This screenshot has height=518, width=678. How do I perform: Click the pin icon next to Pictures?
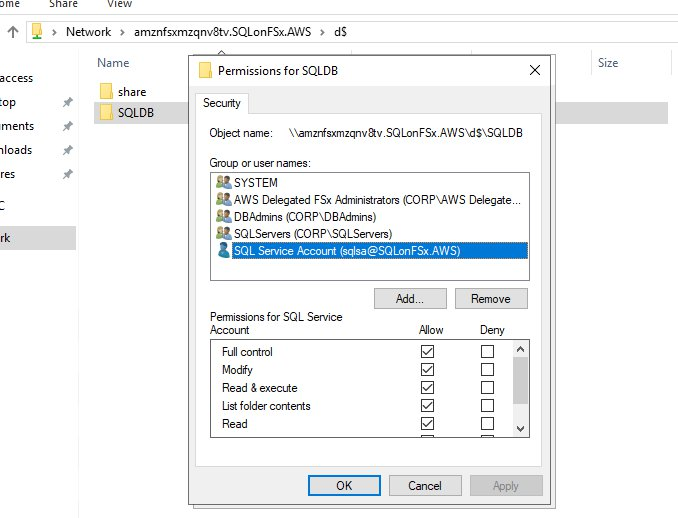coord(67,174)
